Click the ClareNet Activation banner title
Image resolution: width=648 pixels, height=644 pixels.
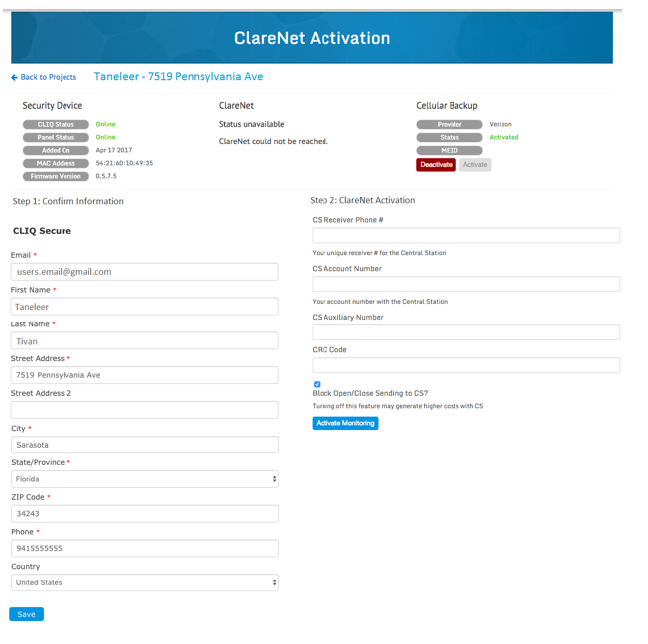312,38
